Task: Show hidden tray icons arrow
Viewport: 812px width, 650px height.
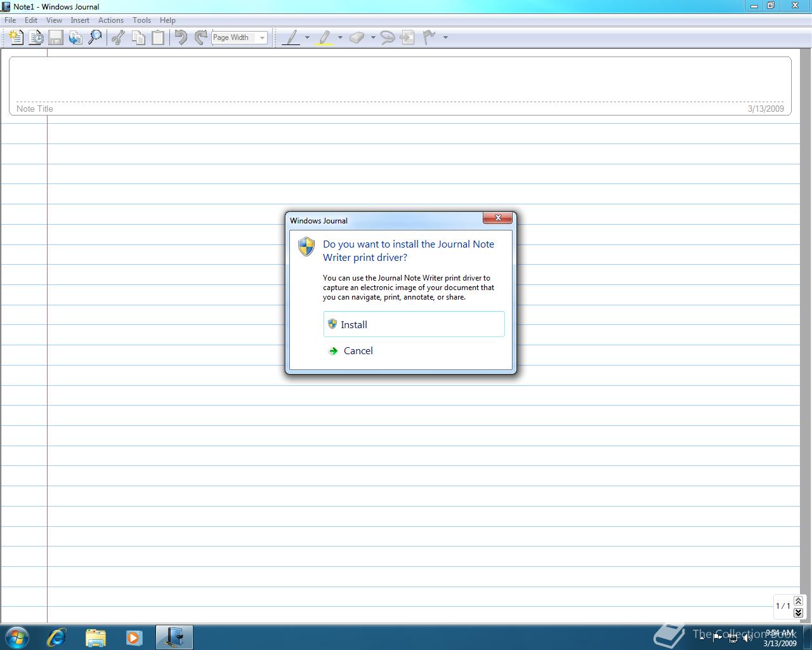Action: (x=702, y=637)
